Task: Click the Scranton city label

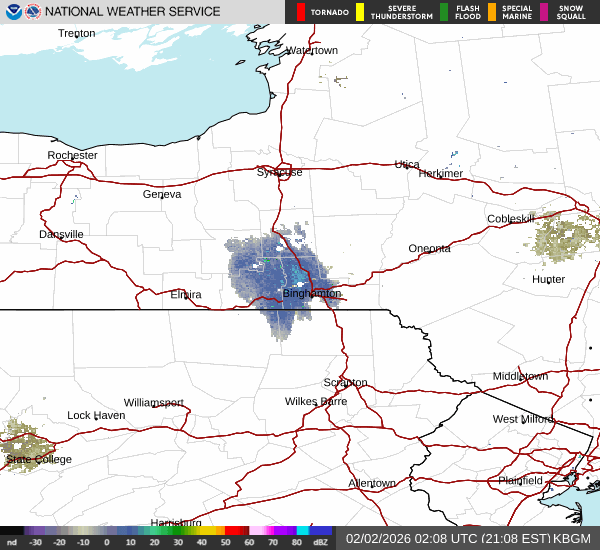Action: click(x=345, y=383)
